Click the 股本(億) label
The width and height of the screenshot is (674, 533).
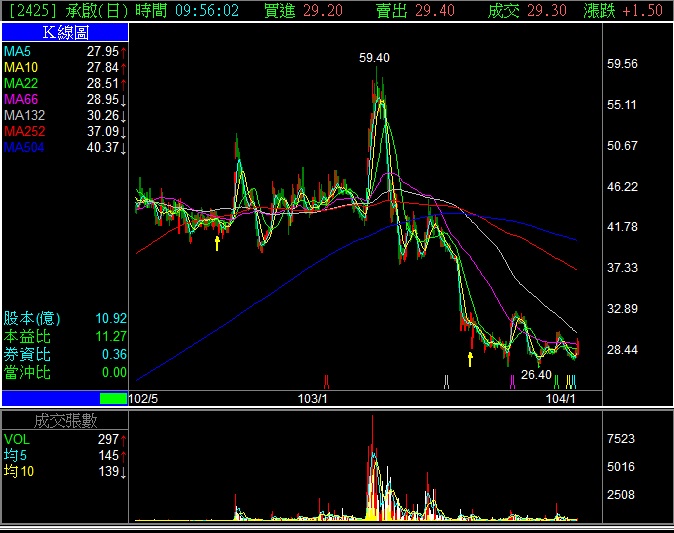(32, 319)
